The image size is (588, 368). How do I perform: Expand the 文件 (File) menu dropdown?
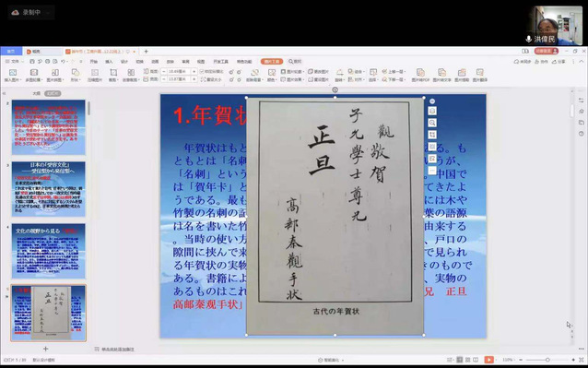14,62
